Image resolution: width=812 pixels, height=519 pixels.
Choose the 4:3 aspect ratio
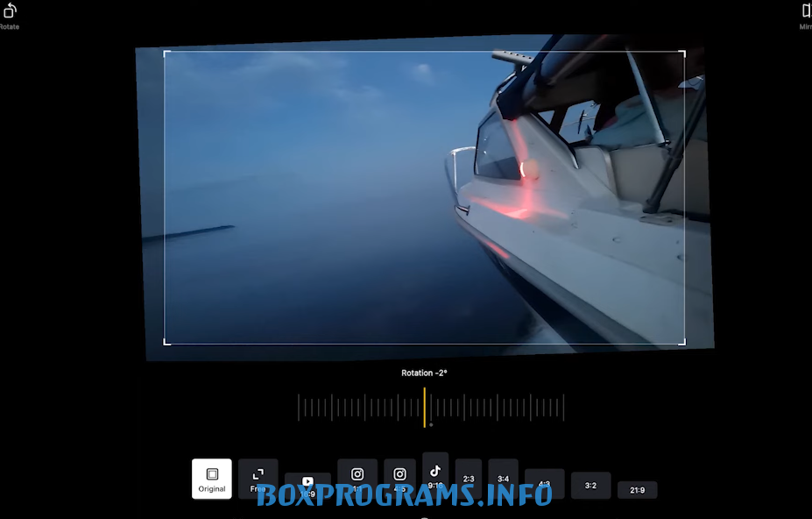[x=544, y=483]
